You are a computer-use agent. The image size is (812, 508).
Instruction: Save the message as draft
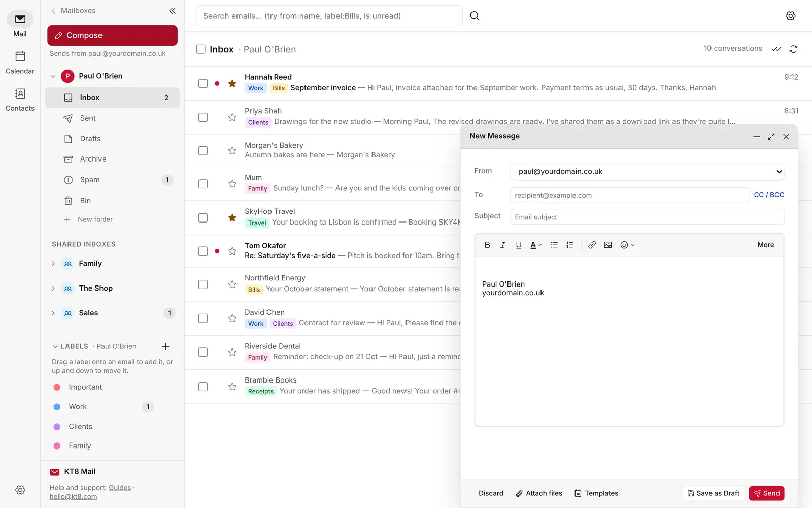713,493
